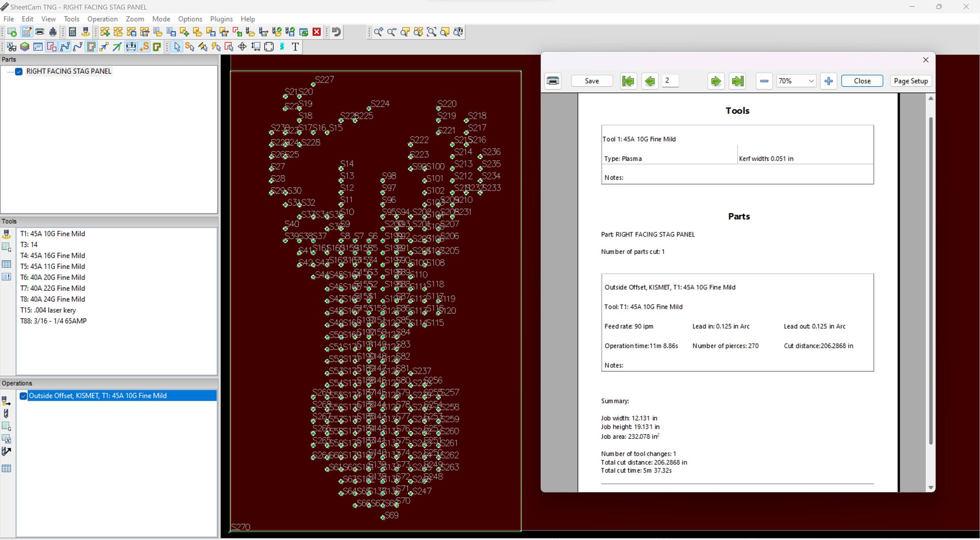The height and width of the screenshot is (540, 980).
Task: Click the minus zoom out button in report
Action: (x=764, y=81)
